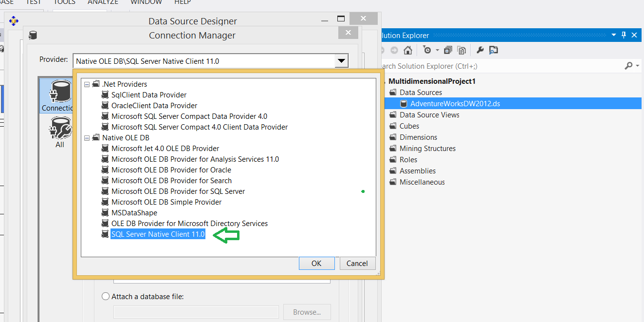This screenshot has height=322, width=644.
Task: Select Miscellaneous folder in Solution Explorer
Action: click(x=422, y=182)
